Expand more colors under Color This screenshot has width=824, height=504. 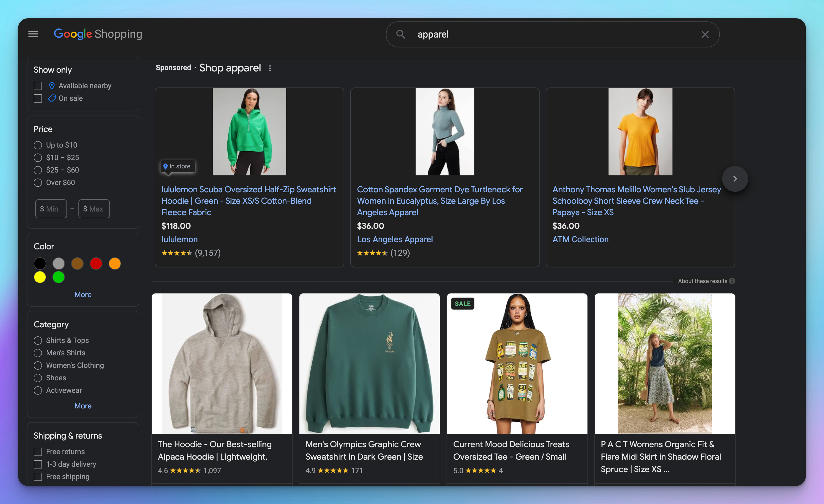click(x=83, y=295)
